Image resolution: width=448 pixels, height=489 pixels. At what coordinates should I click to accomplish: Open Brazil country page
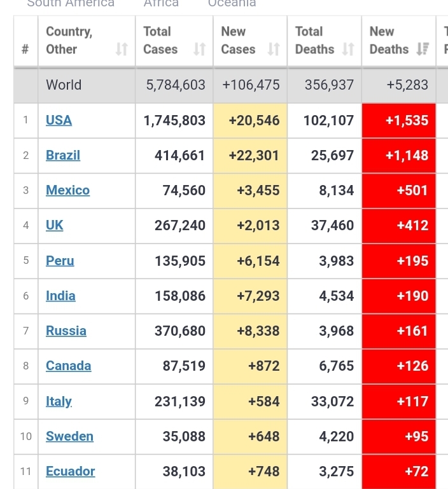63,155
